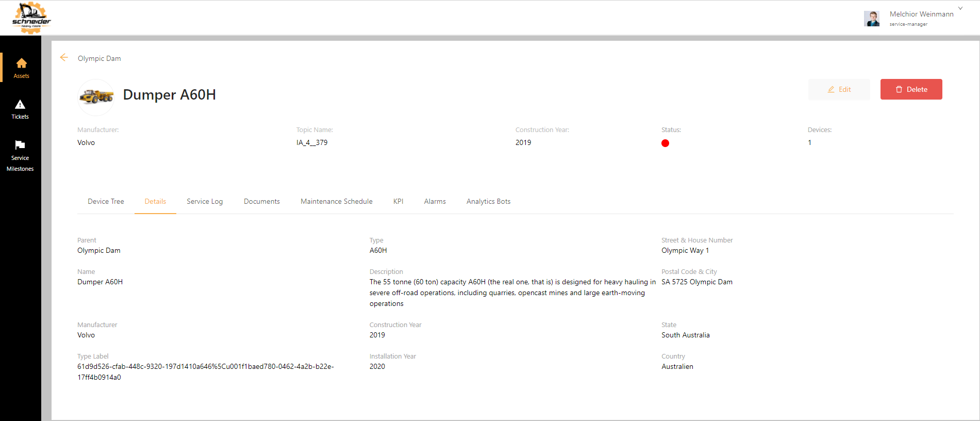
Task: Select the Details tab
Action: (155, 202)
